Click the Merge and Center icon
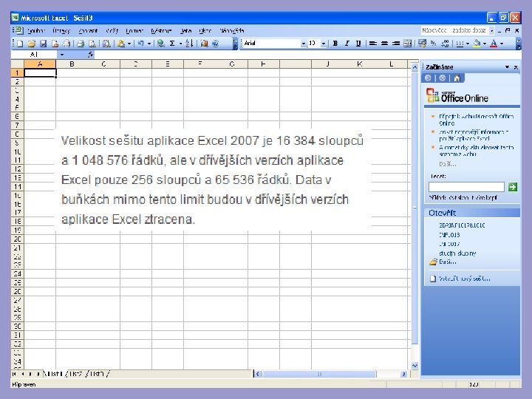This screenshot has width=532, height=399. (x=407, y=44)
